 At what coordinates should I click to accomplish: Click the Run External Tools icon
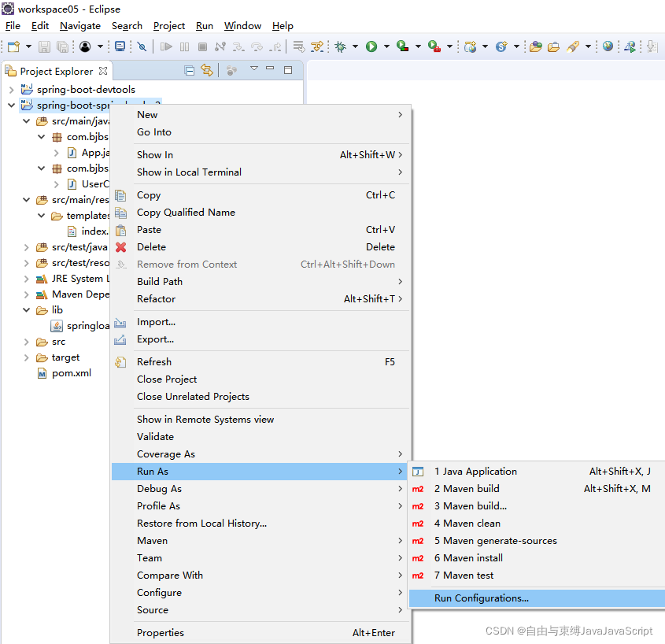click(x=434, y=46)
